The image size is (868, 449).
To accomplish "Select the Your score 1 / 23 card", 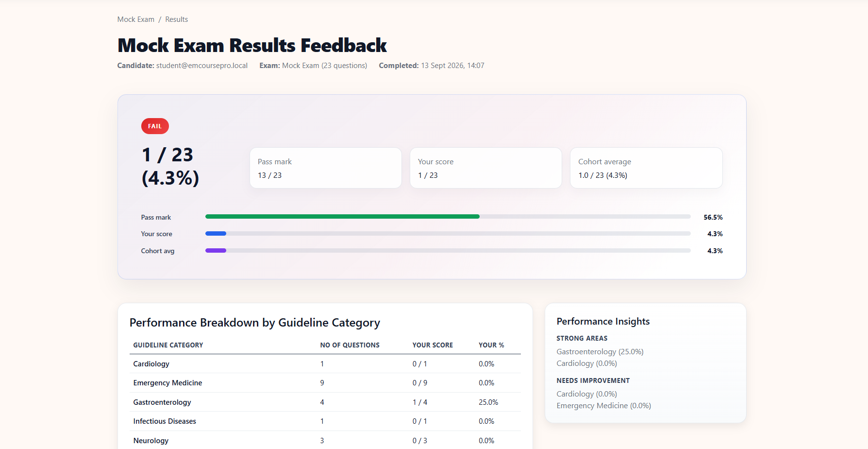I will (x=486, y=168).
